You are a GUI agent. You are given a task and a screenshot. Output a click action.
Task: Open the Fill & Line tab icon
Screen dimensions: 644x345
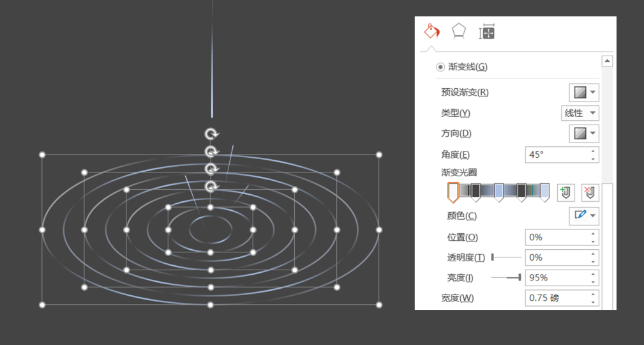(431, 32)
